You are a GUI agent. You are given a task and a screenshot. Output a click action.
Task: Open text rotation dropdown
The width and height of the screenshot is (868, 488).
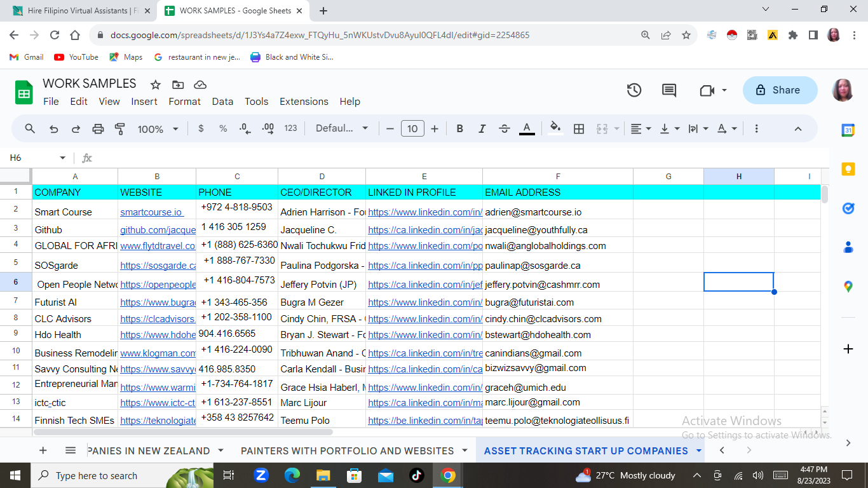click(x=727, y=128)
